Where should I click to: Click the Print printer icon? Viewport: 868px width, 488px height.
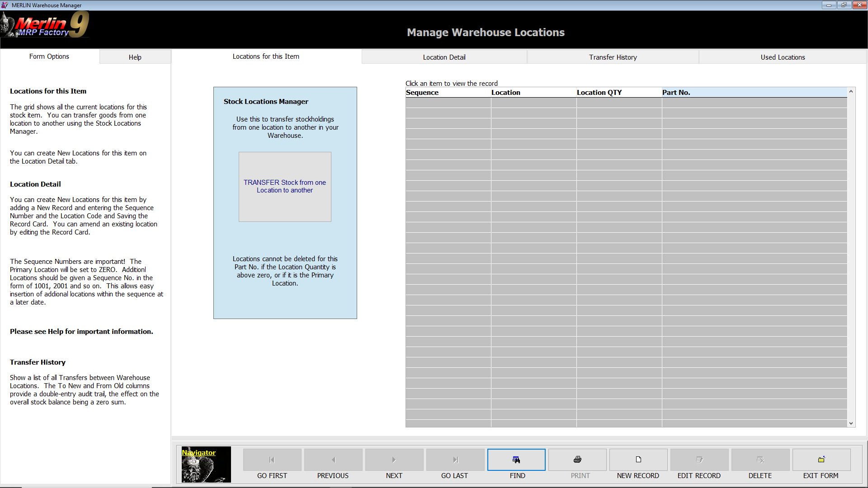[x=577, y=460]
